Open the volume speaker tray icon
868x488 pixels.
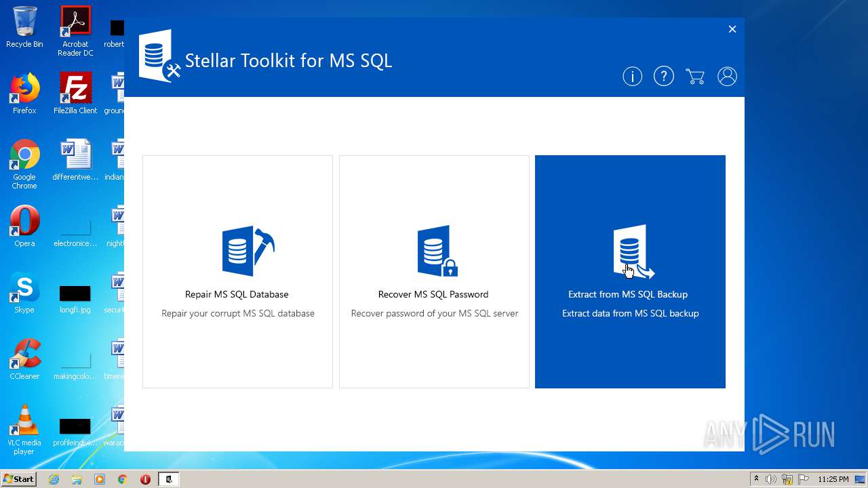[x=771, y=479]
